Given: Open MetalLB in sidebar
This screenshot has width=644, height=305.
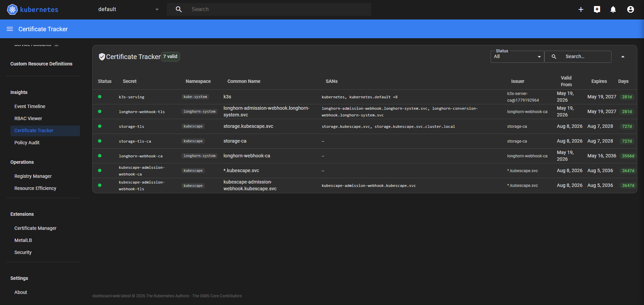Looking at the screenshot, I should 23,240.
